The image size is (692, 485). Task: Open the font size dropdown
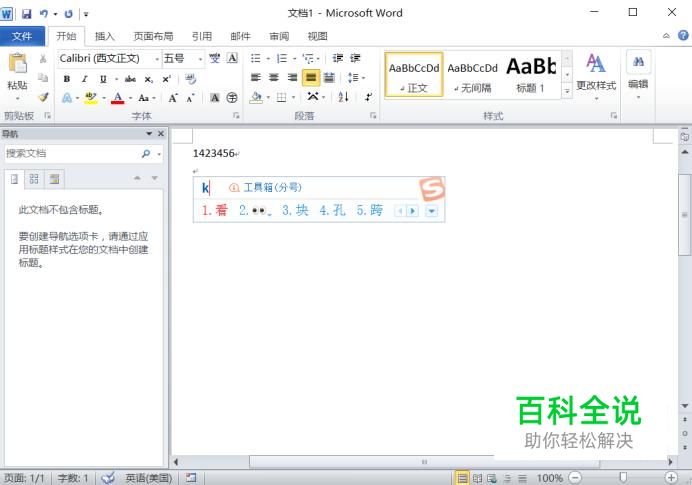tap(200, 59)
